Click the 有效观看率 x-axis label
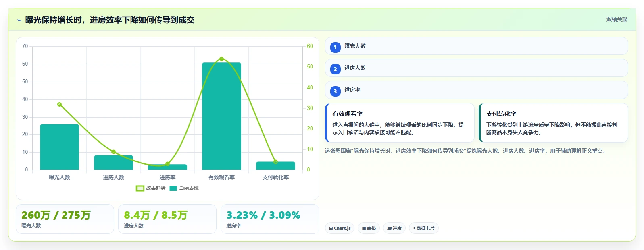Viewport: 644px width, 250px height. pyautogui.click(x=221, y=177)
